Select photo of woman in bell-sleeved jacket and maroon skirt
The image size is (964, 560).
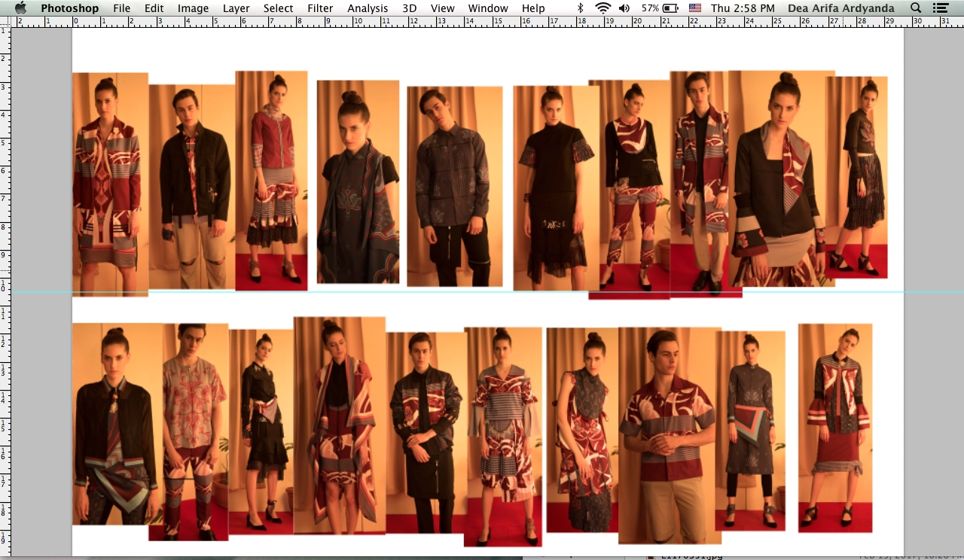(835, 428)
